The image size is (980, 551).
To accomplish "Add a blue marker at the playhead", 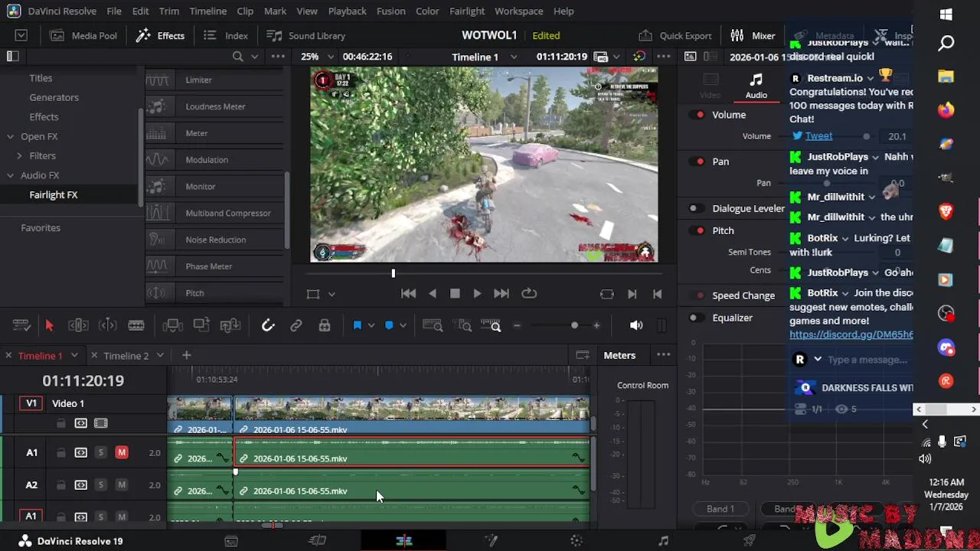I will tap(389, 326).
